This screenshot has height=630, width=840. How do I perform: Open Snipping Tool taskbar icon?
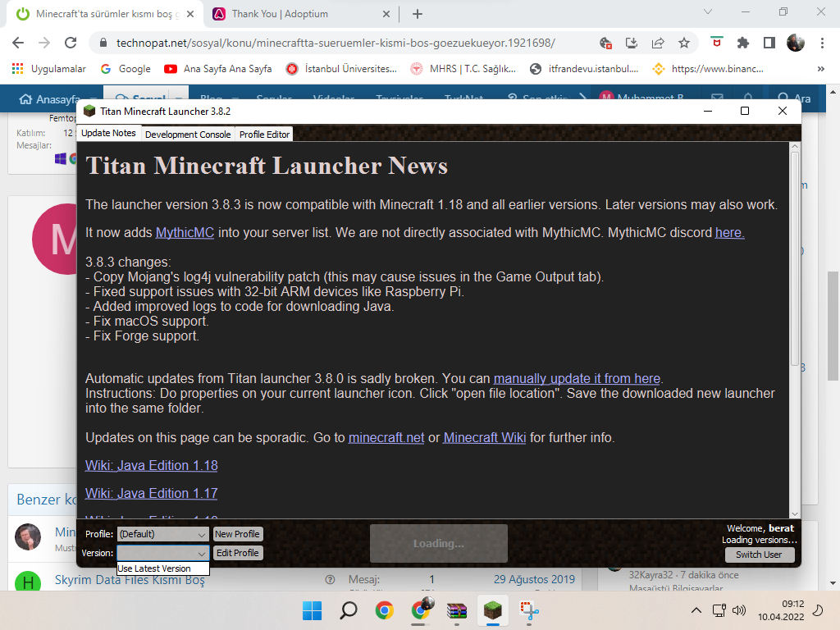click(529, 610)
